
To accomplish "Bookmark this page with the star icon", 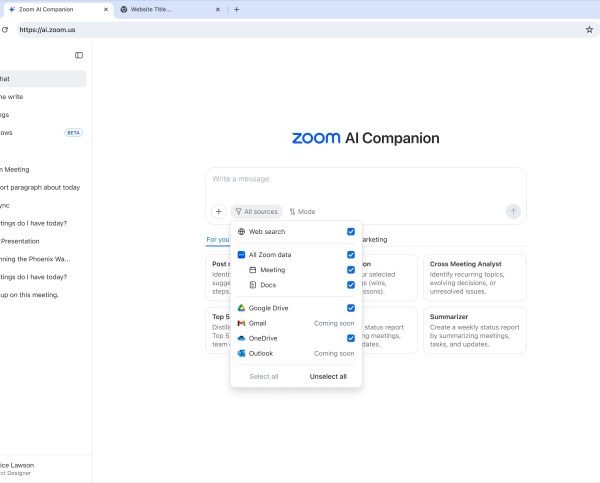I will click(589, 30).
